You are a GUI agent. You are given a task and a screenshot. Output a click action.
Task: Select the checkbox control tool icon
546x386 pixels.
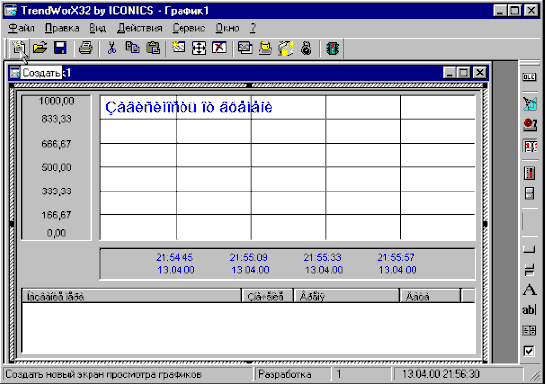point(529,351)
